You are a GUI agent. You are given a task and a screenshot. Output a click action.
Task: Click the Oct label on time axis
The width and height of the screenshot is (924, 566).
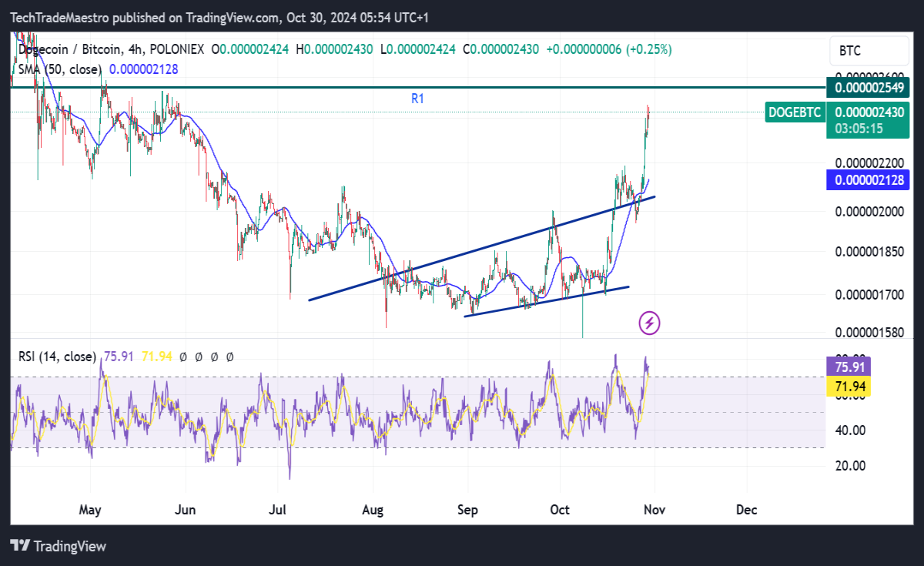pyautogui.click(x=560, y=510)
